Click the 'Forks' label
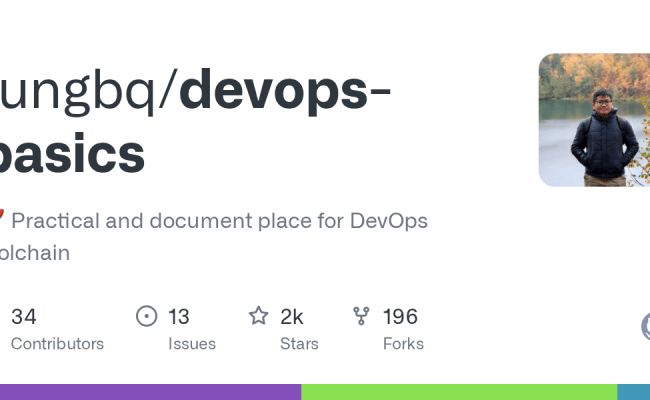The height and width of the screenshot is (400, 650). click(x=403, y=344)
